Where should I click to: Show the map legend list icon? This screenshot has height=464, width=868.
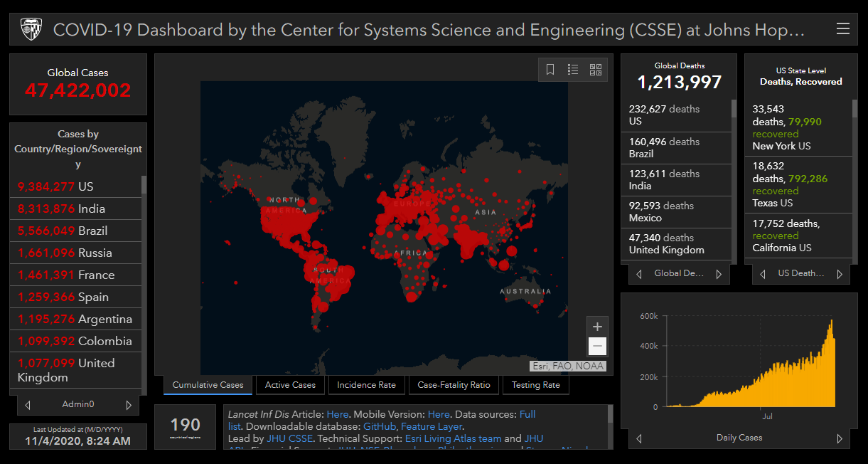[x=573, y=70]
